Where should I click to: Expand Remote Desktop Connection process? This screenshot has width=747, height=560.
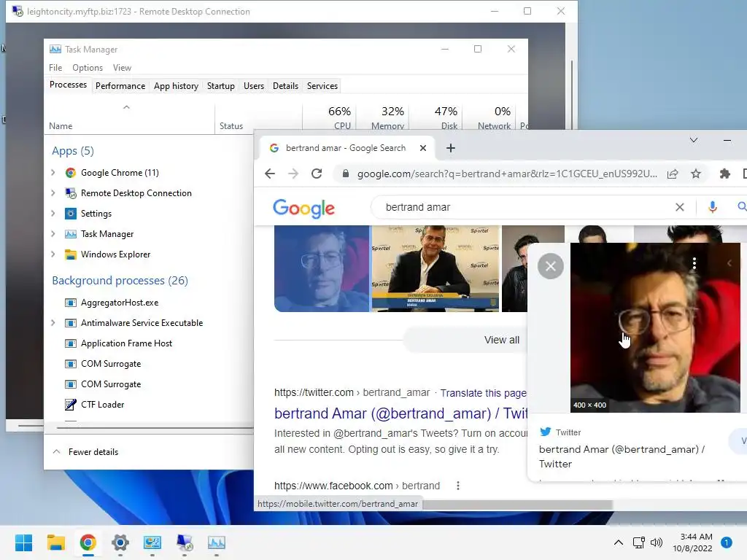point(53,192)
